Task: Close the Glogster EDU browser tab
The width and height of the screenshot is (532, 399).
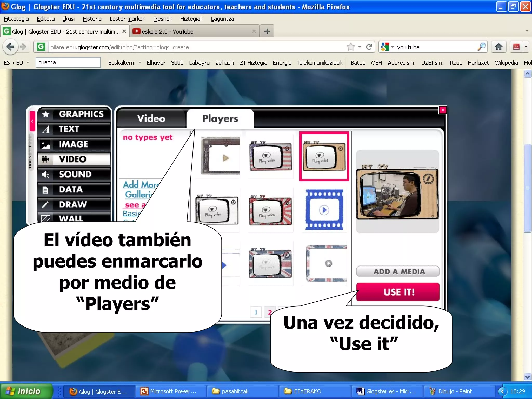Action: tap(124, 31)
